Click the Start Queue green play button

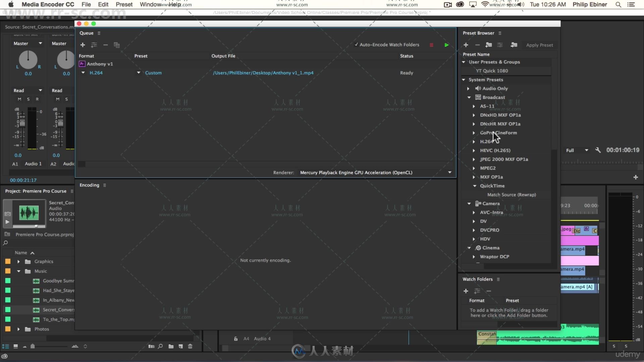447,44
